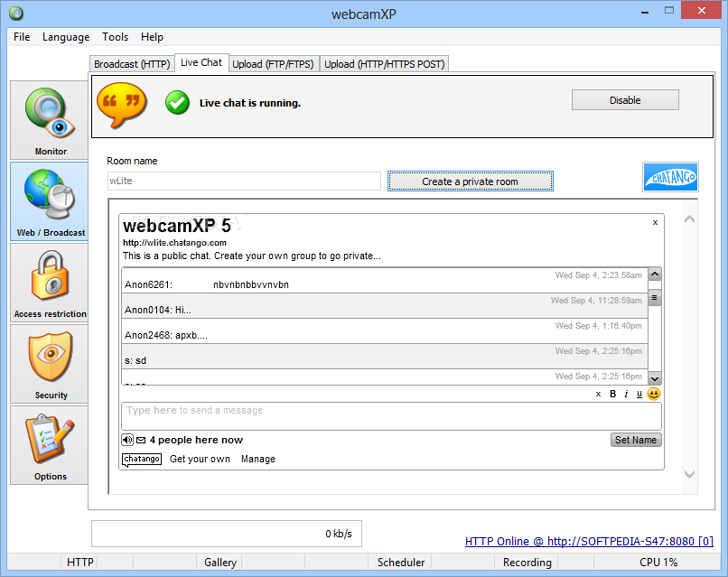Toggle bold text in chat
The width and height of the screenshot is (728, 577).
coord(613,394)
